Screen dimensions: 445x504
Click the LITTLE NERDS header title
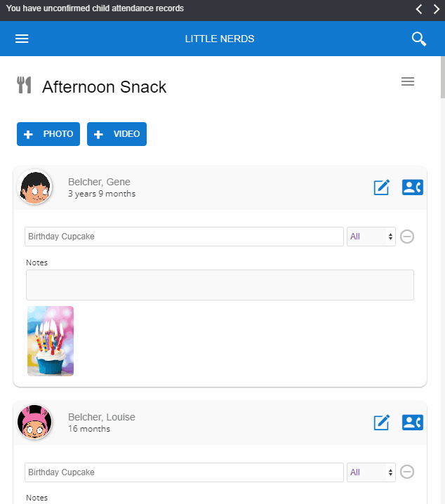click(x=220, y=39)
